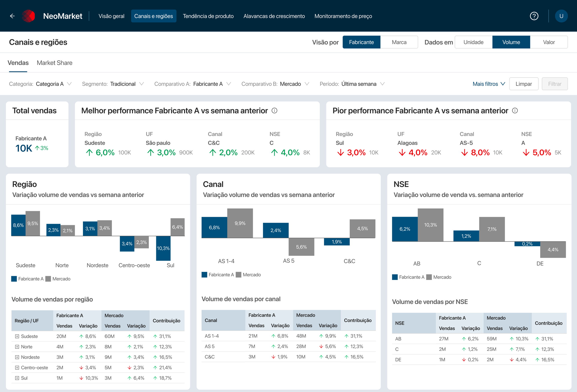Click the Sul 10,3% blue bar
The width and height of the screenshot is (577, 392).
pos(163,248)
